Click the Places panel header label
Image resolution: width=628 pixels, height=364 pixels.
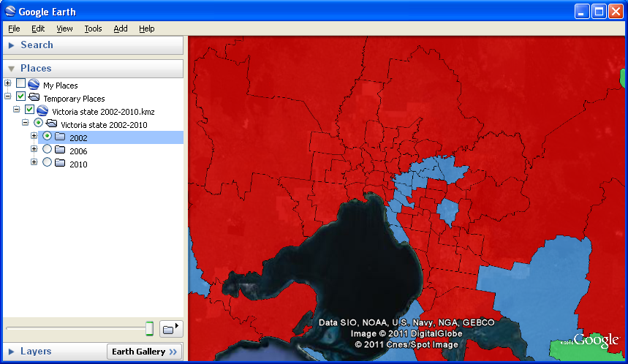(x=36, y=68)
